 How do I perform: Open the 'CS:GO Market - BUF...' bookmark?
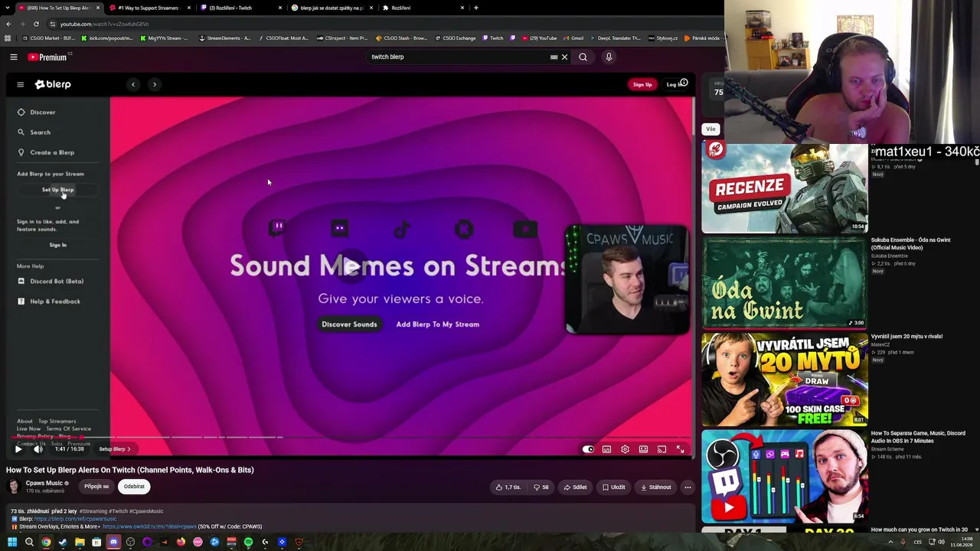tap(50, 38)
